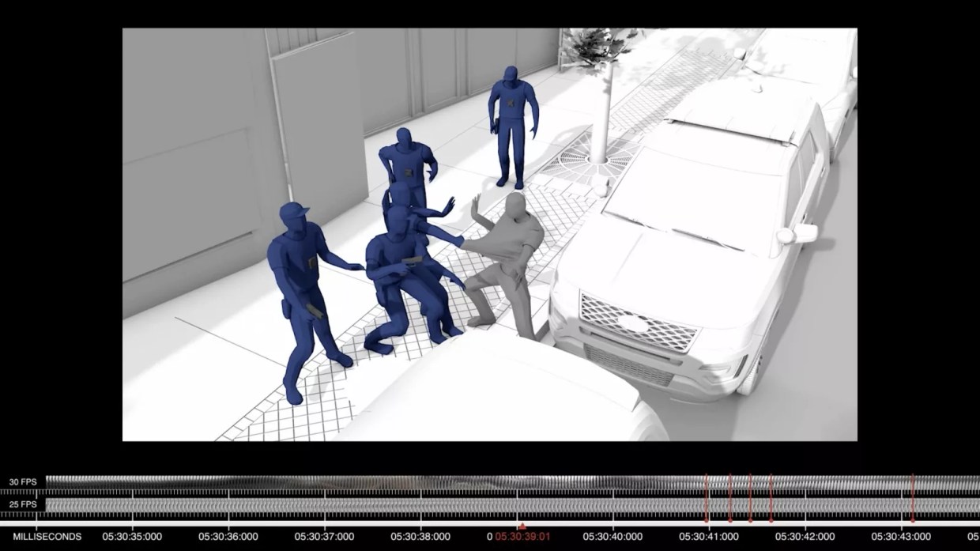
Task: Click the red marker between 05:30:41 and 05:30:42
Action: point(748,490)
